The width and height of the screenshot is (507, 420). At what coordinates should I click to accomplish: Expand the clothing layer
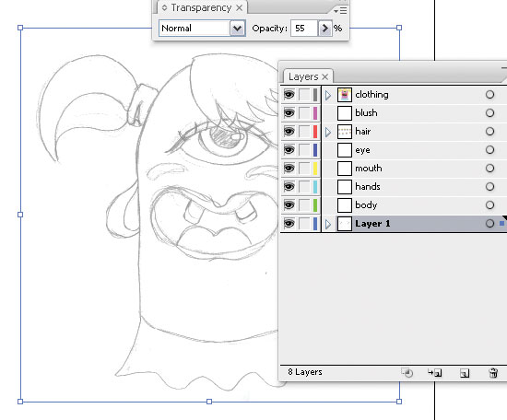(328, 95)
